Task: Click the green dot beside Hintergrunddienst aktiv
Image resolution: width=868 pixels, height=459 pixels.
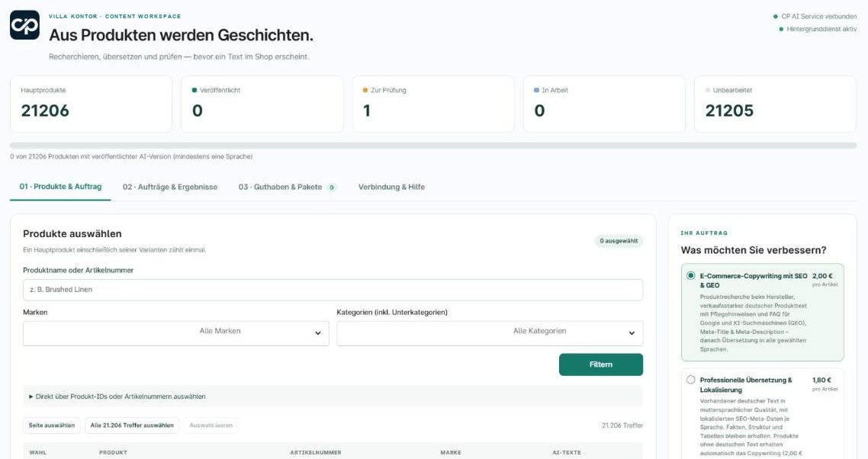Action: click(781, 29)
